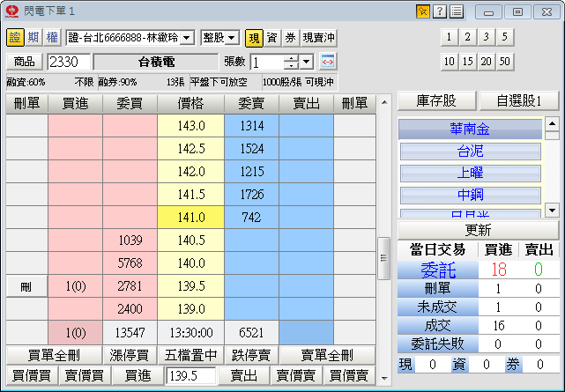Click the order ladder vertical scrollbar thumb
This screenshot has width=565, height=392.
(383, 258)
